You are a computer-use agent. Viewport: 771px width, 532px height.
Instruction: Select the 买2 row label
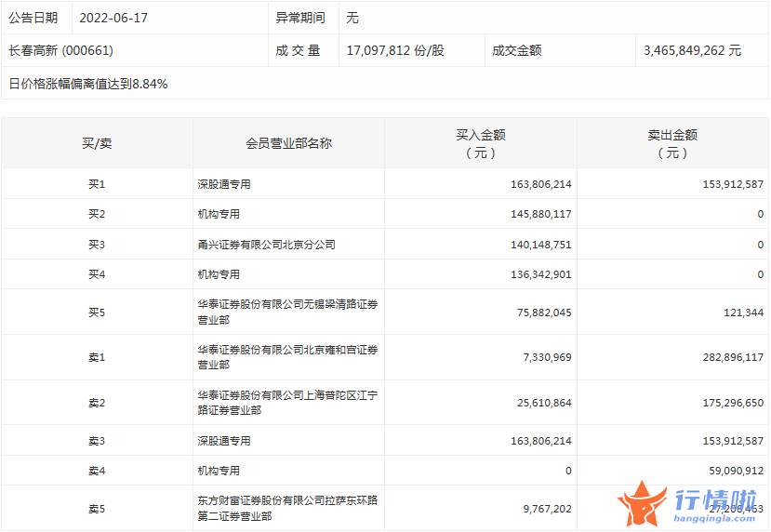click(97, 214)
